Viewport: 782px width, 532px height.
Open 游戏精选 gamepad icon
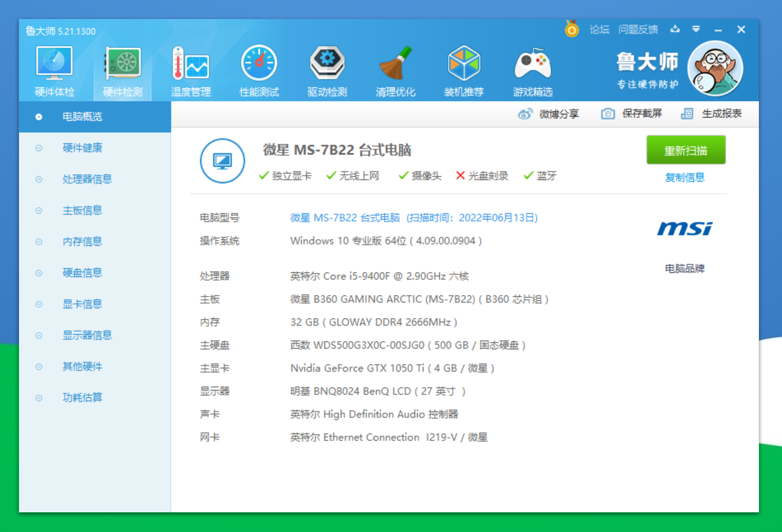click(533, 71)
